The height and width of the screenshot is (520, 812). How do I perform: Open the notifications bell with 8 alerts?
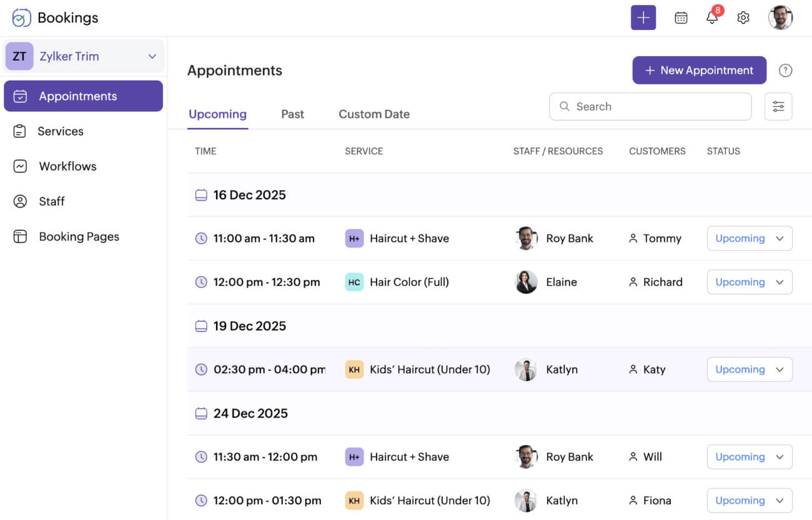point(712,17)
